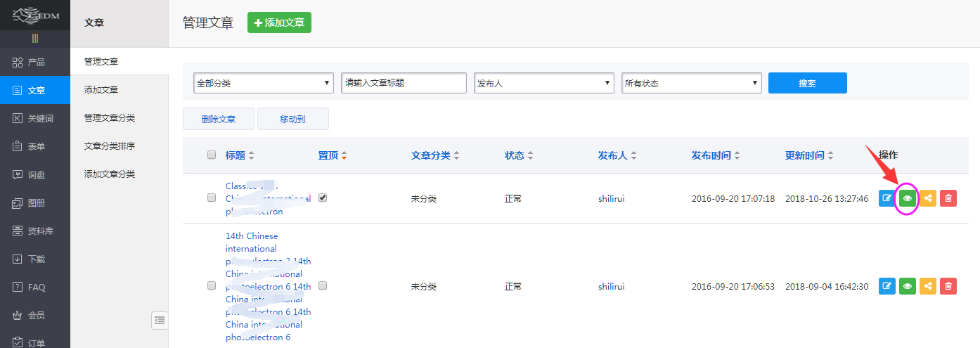Select the checkbox for the Classic article row

point(212,198)
